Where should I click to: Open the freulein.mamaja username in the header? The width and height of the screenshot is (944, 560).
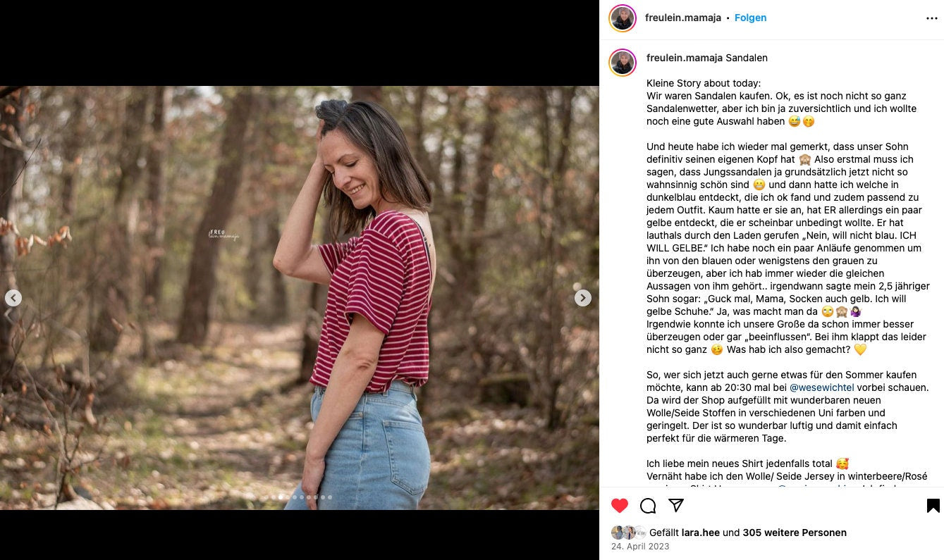point(682,18)
